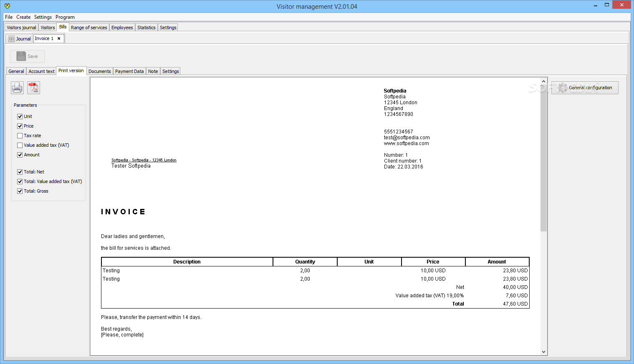Open the top-level Settings tab
The image size is (634, 364).
pos(168,28)
